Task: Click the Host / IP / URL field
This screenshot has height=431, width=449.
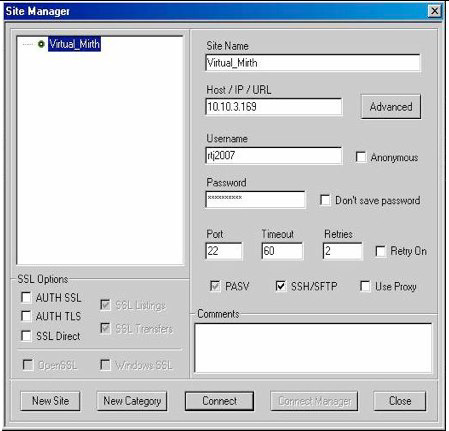Action: coord(274,107)
